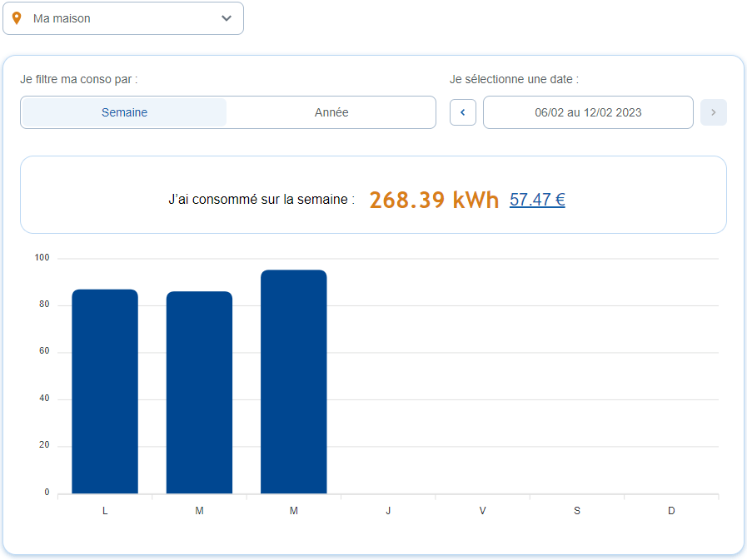The height and width of the screenshot is (560, 747).
Task: Switch to the Année filter tab
Action: [x=331, y=112]
